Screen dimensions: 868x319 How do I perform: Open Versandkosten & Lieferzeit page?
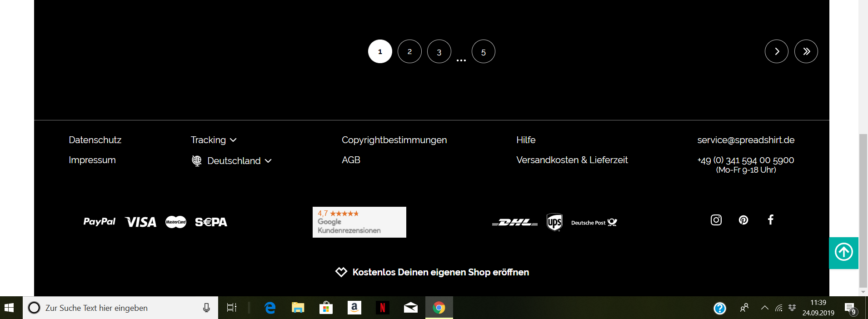pos(572,160)
